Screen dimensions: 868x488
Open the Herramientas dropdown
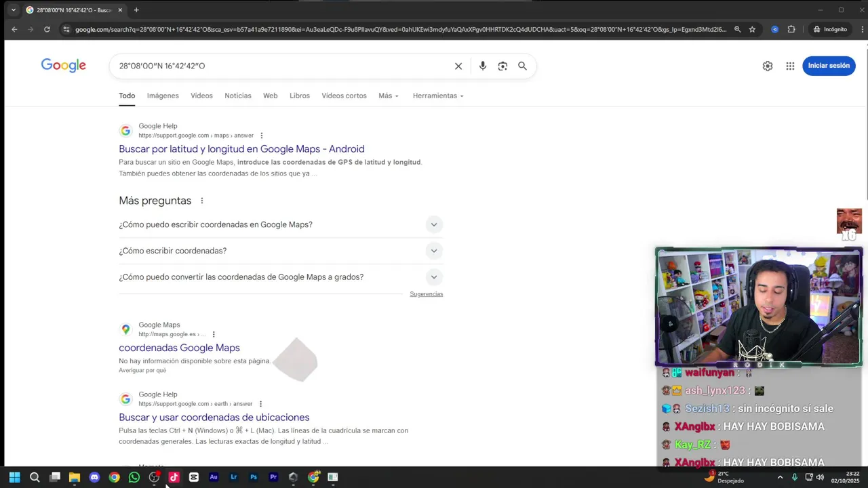tap(438, 96)
